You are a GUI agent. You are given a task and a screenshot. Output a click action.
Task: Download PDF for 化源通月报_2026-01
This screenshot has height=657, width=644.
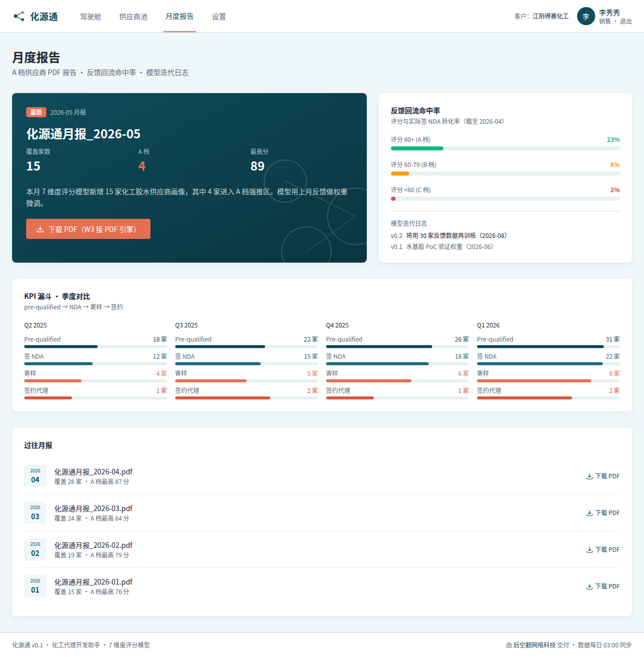click(603, 586)
